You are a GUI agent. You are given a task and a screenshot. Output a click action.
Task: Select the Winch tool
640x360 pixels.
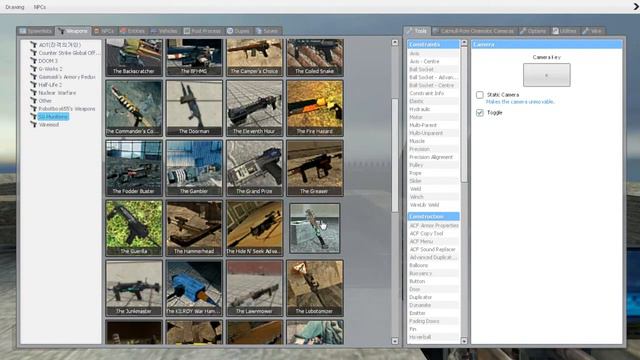(433, 197)
